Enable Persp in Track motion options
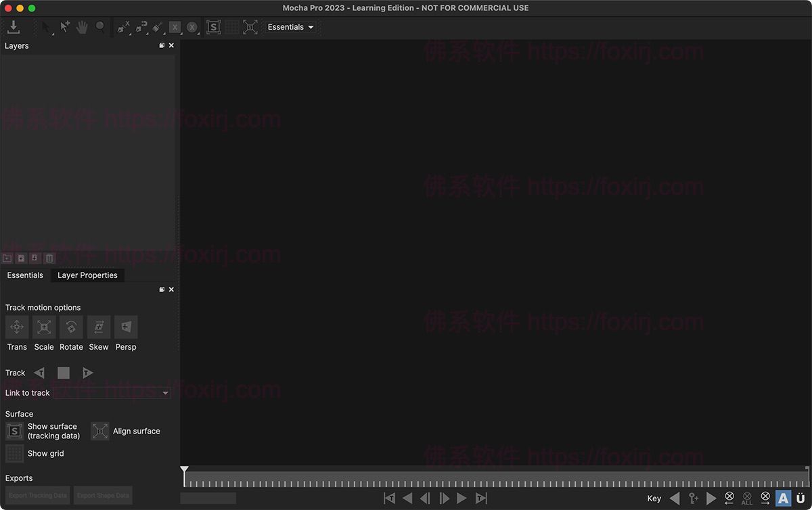812x510 pixels. [x=126, y=327]
